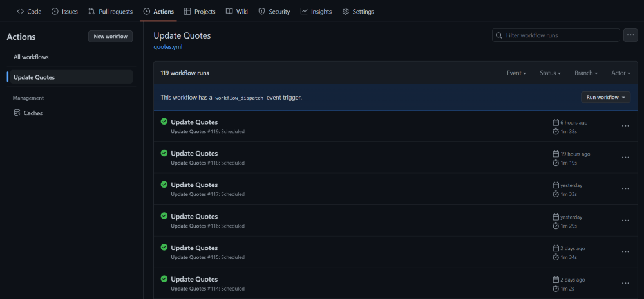The image size is (644, 299).
Task: Click the Update Quotes page heading
Action: click(x=182, y=35)
